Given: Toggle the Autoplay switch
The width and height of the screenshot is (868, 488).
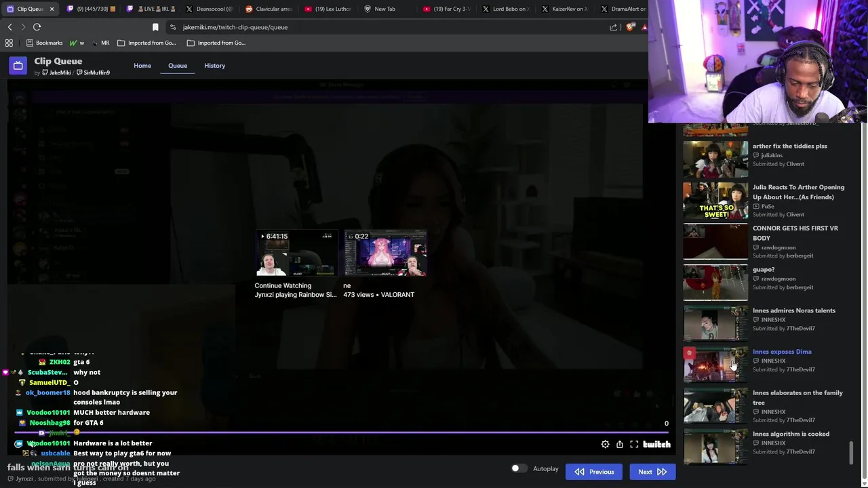Looking at the screenshot, I should [518, 468].
